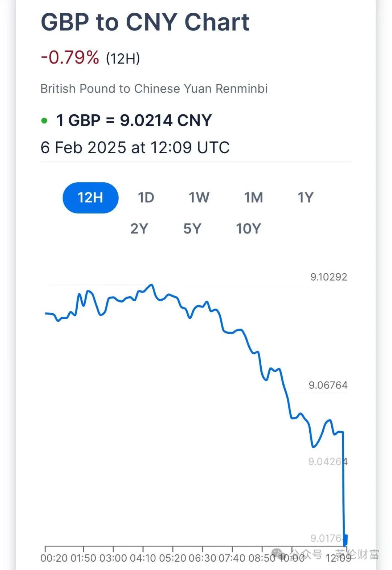Select the 10Y range option

point(249,229)
